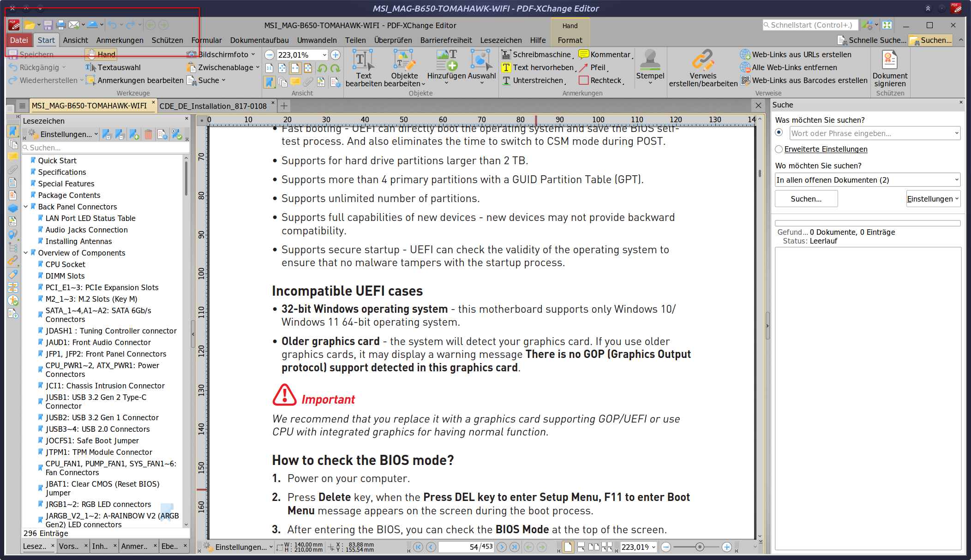Toggle Bookmarks pane icon in left sidebar
This screenshot has height=560, width=971.
pyautogui.click(x=13, y=131)
